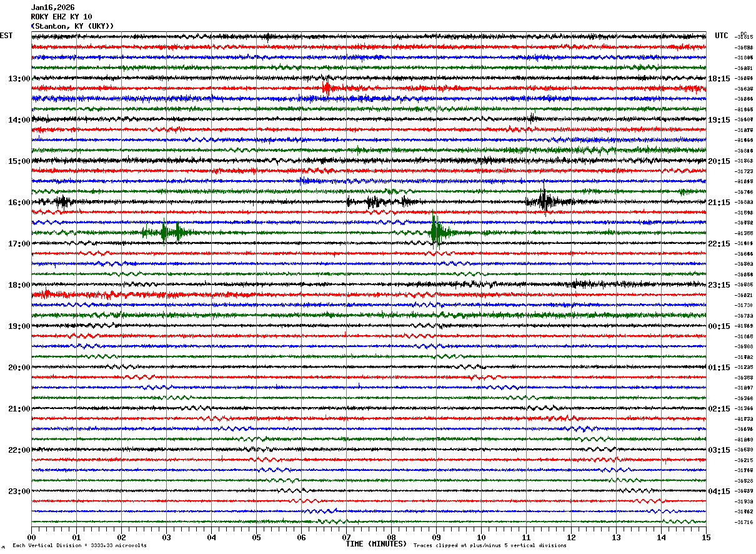Click the "05" minute tick label
This screenshot has height=554, width=756.
coord(256,537)
